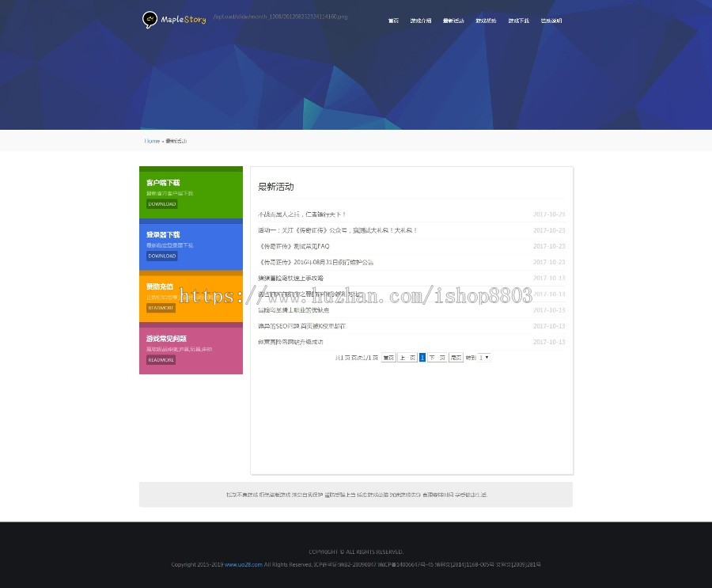Open the 网站升级成功 article
The image size is (712, 588).
pos(290,342)
